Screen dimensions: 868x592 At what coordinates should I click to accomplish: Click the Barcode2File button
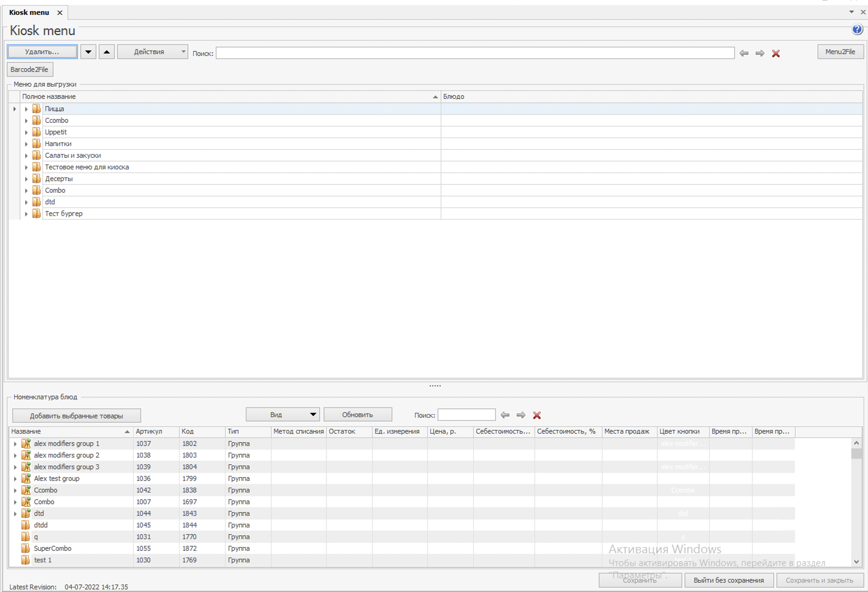[30, 70]
